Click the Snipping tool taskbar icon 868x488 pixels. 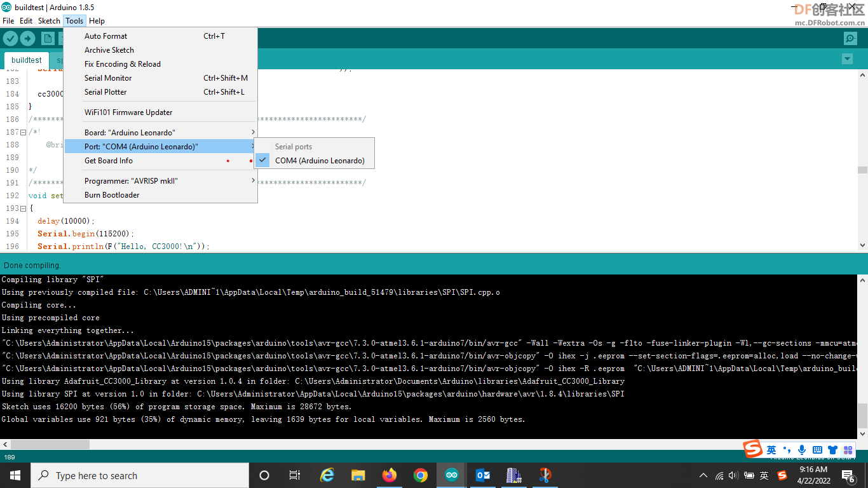click(545, 475)
